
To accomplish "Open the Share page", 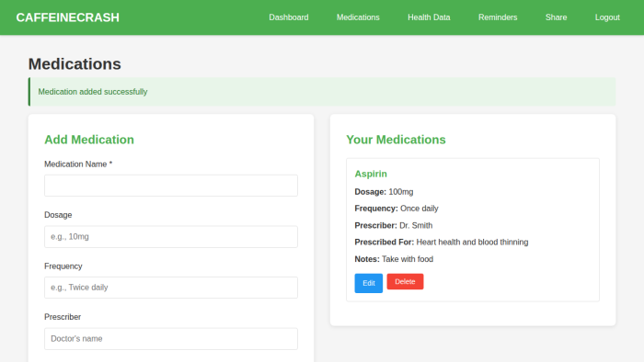I will click(x=556, y=17).
